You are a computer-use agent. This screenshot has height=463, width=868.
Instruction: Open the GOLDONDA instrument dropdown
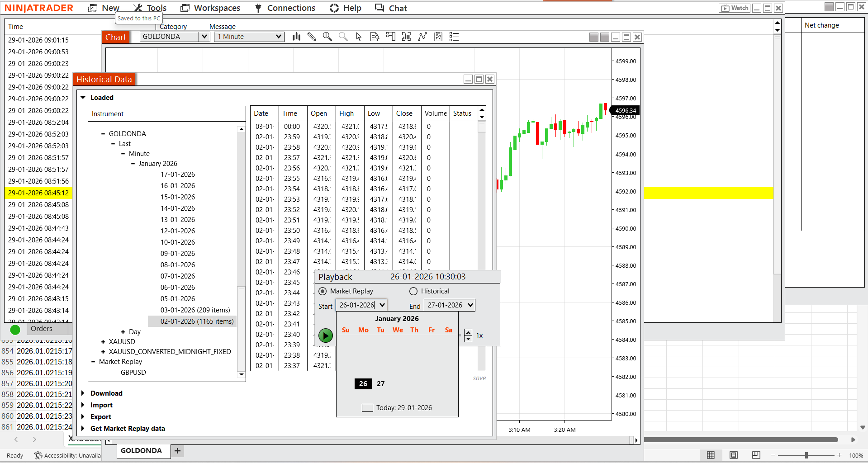(204, 37)
